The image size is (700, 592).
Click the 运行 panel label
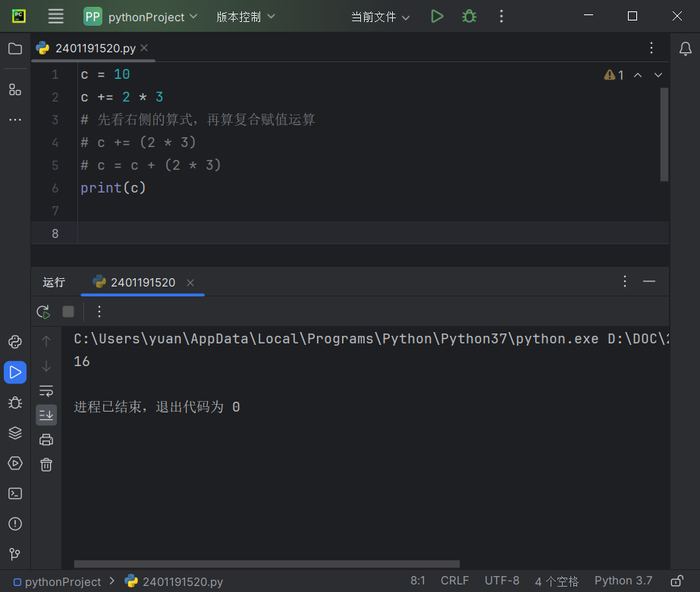coord(54,282)
